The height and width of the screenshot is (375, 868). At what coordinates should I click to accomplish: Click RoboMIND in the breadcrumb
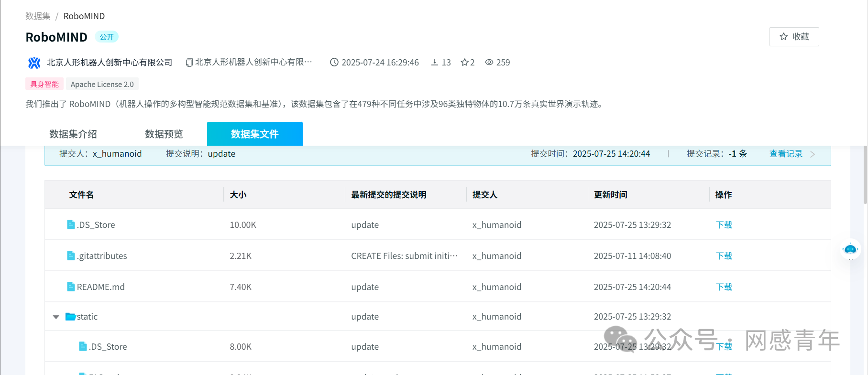point(84,16)
